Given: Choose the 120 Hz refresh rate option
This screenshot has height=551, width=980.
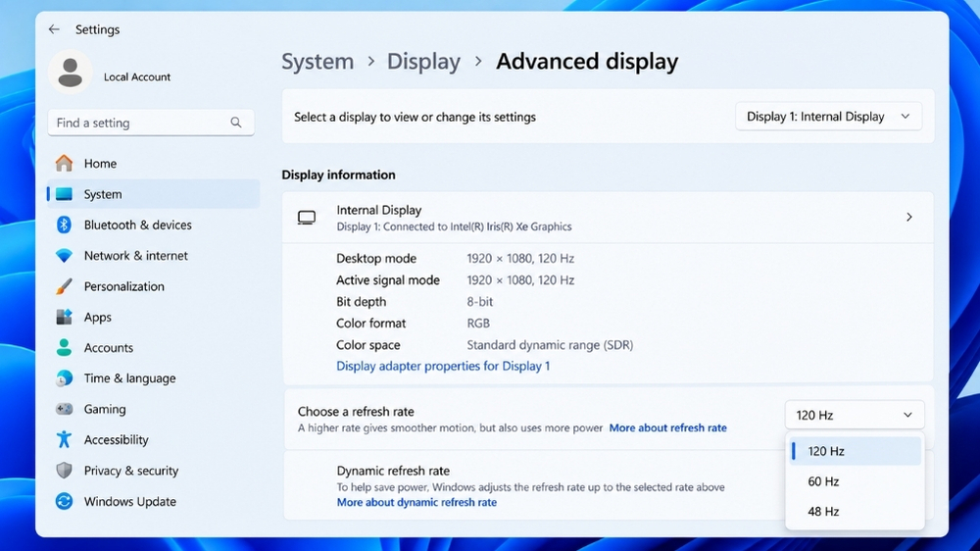Looking at the screenshot, I should pos(855,451).
